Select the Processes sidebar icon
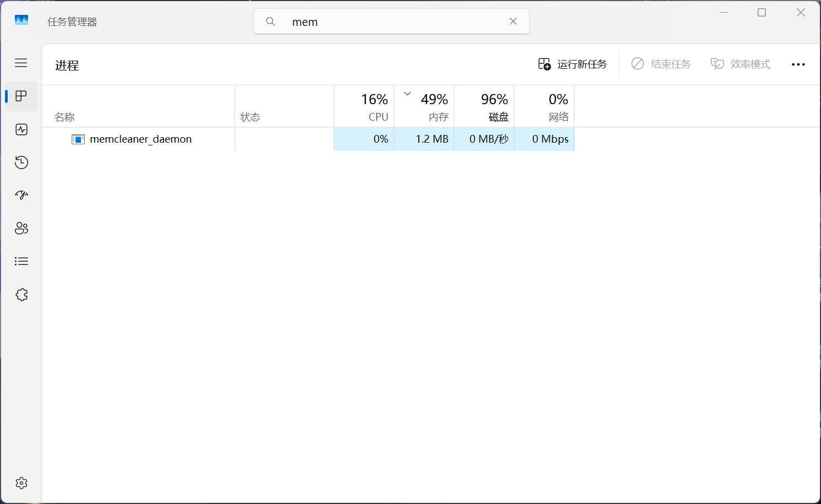821x504 pixels. [x=21, y=96]
